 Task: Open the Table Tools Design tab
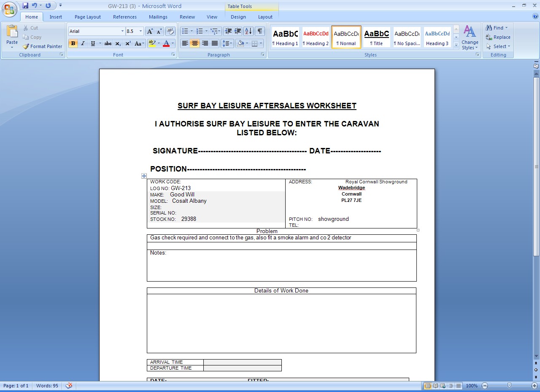point(238,17)
